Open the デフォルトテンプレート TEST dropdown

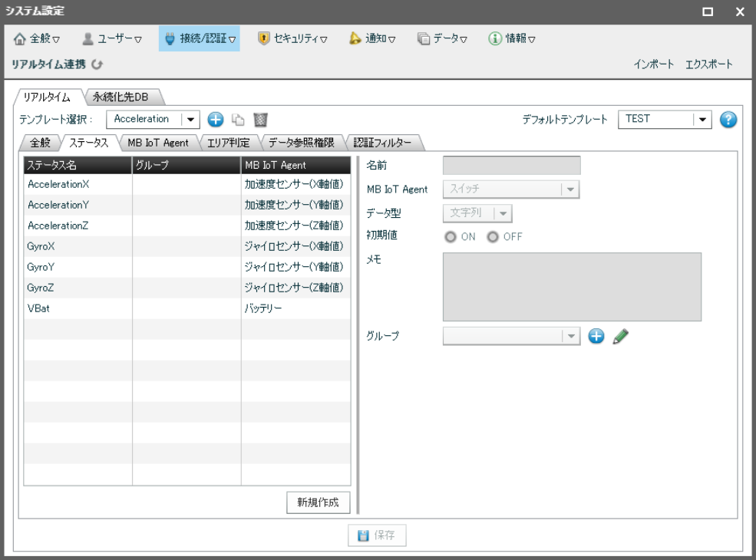702,120
